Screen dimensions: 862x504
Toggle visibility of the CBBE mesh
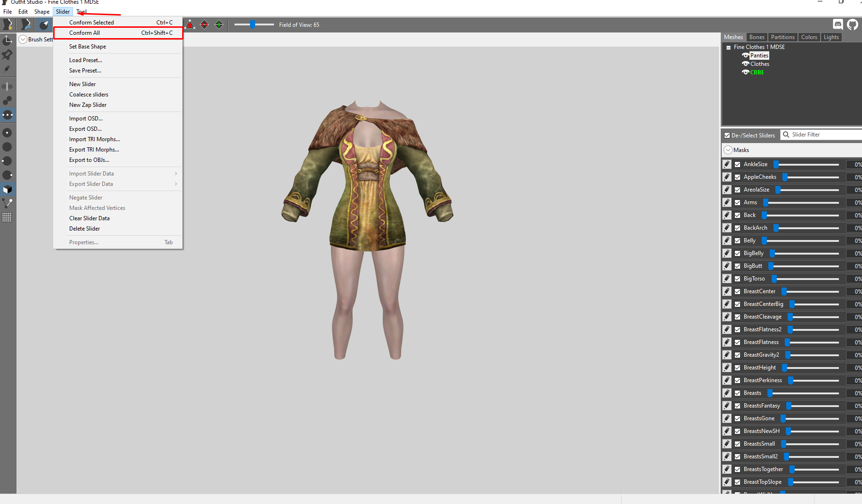click(745, 72)
